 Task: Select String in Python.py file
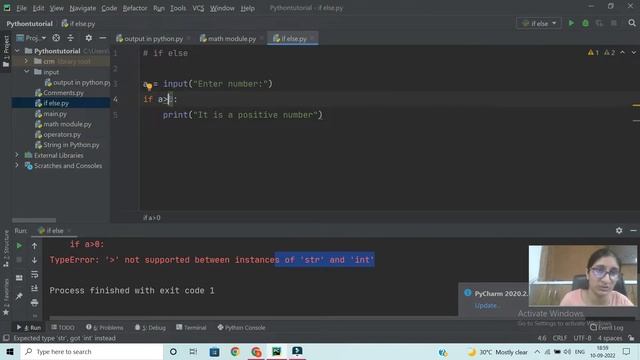tap(71, 145)
